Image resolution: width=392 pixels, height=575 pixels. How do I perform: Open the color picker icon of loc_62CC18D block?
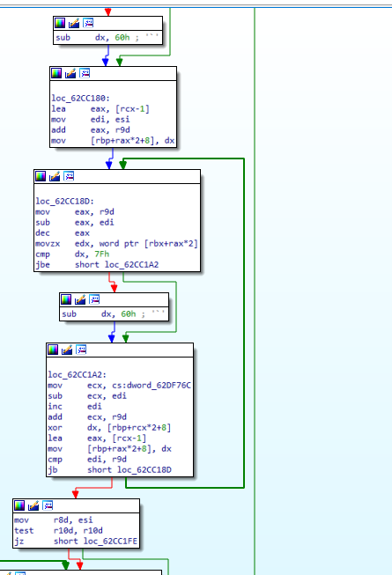tap(41, 176)
